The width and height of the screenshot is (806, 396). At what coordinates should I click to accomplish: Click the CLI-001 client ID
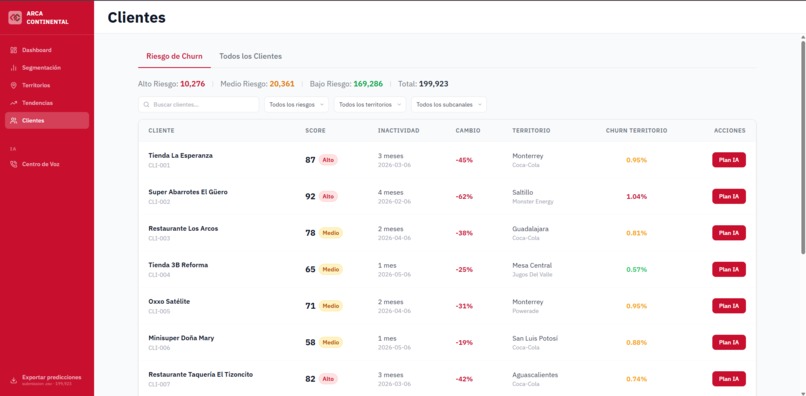159,166
